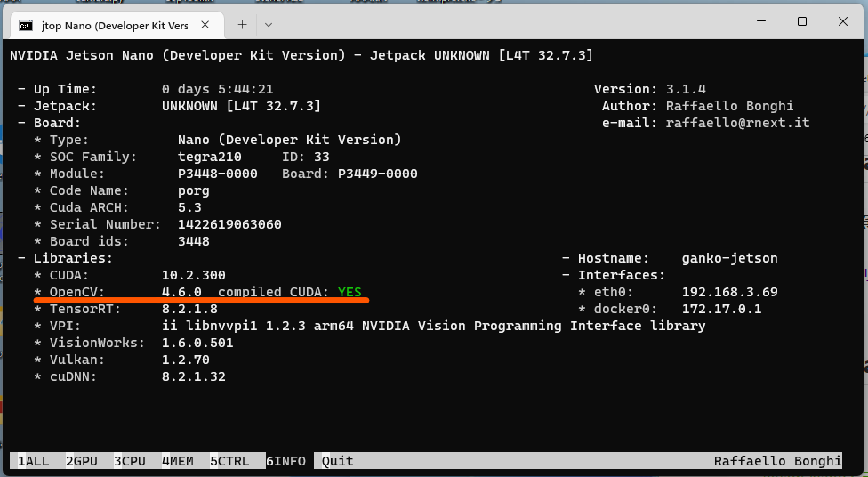
Task: Click the Type value Nano (Developer Kit Version)
Action: coord(290,140)
